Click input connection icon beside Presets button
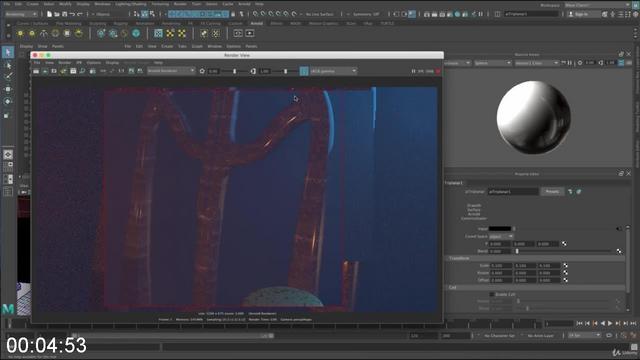This screenshot has height=360, width=640. (570, 191)
